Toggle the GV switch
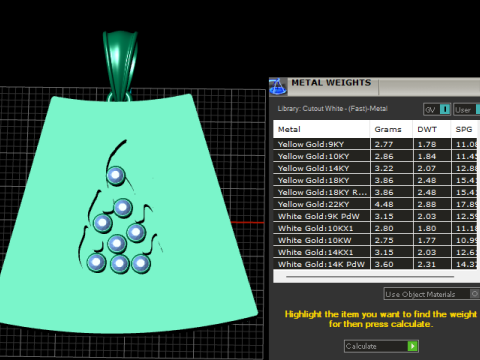Image resolution: width=480 pixels, height=360 pixels. [437, 109]
